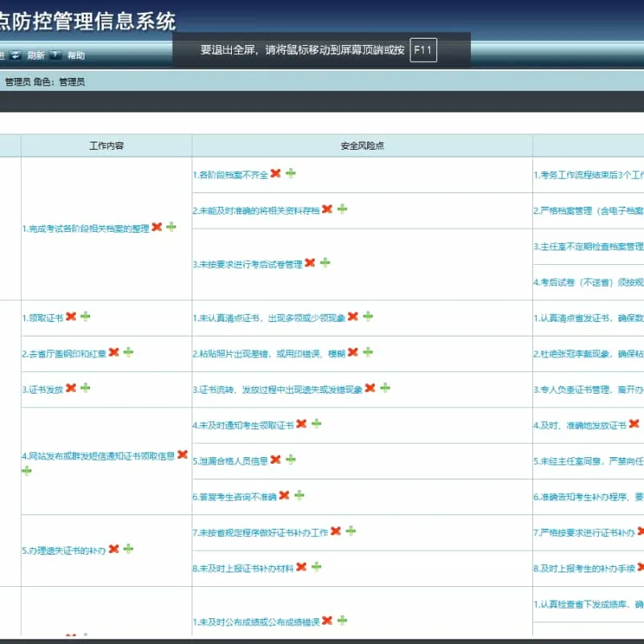
Task: Remove 2.去省厅盖钢印和红章 using red X
Action: [114, 352]
